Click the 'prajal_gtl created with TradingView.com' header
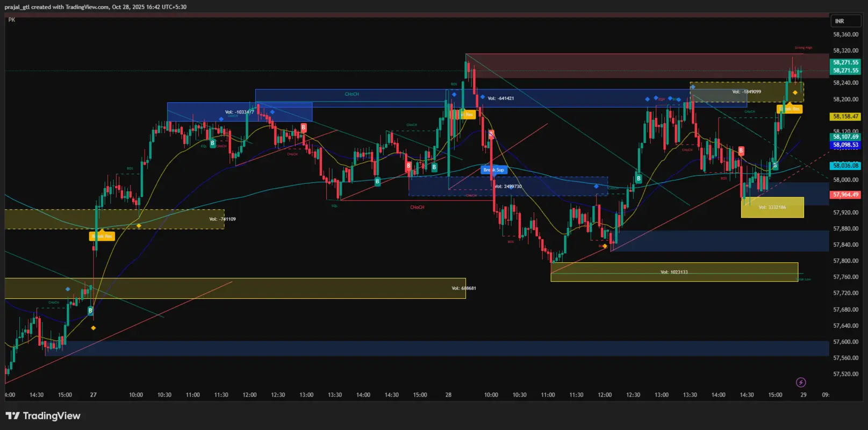 96,7
